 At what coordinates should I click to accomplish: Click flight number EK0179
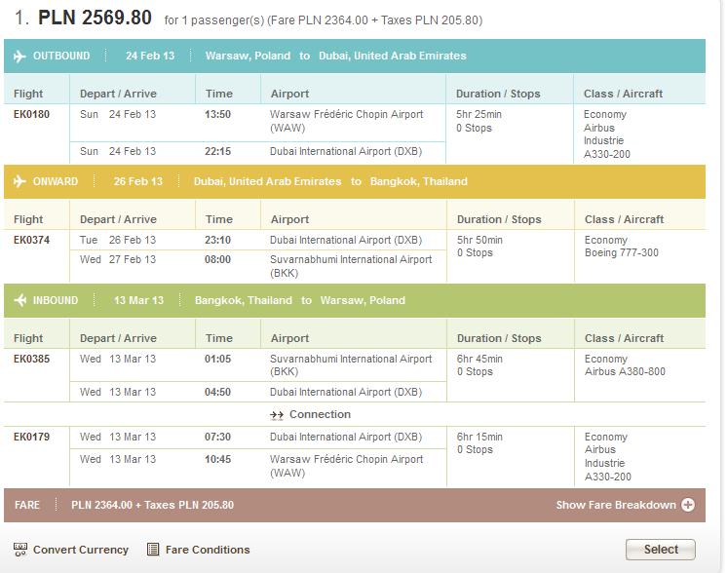click(x=31, y=437)
